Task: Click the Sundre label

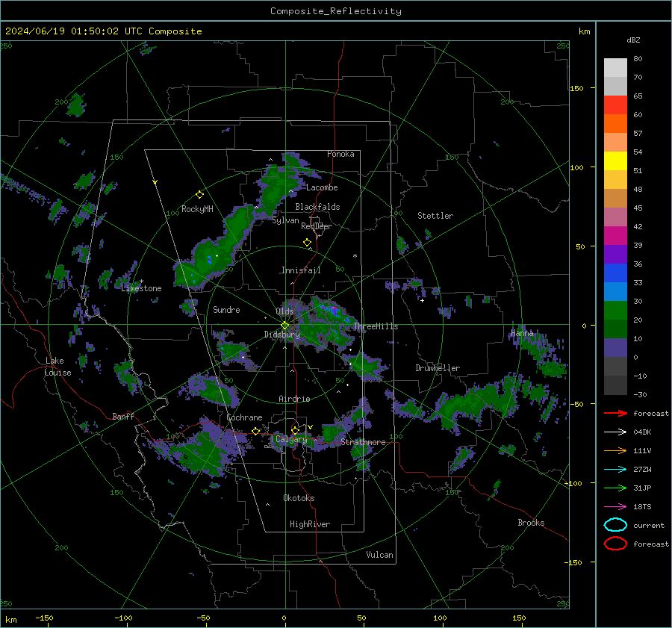Action: point(226,309)
